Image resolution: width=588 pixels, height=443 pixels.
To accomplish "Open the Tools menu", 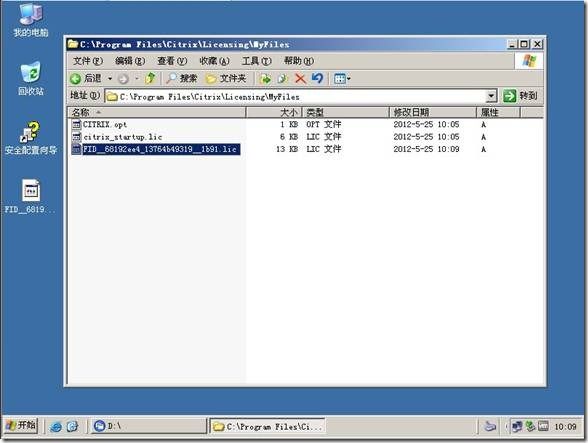I will click(x=256, y=61).
